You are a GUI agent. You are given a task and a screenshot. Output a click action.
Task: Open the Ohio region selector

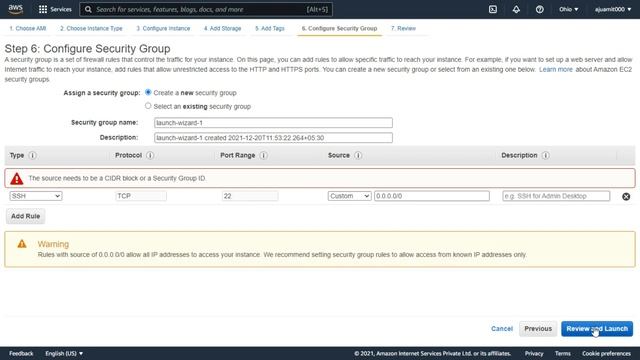tap(569, 9)
